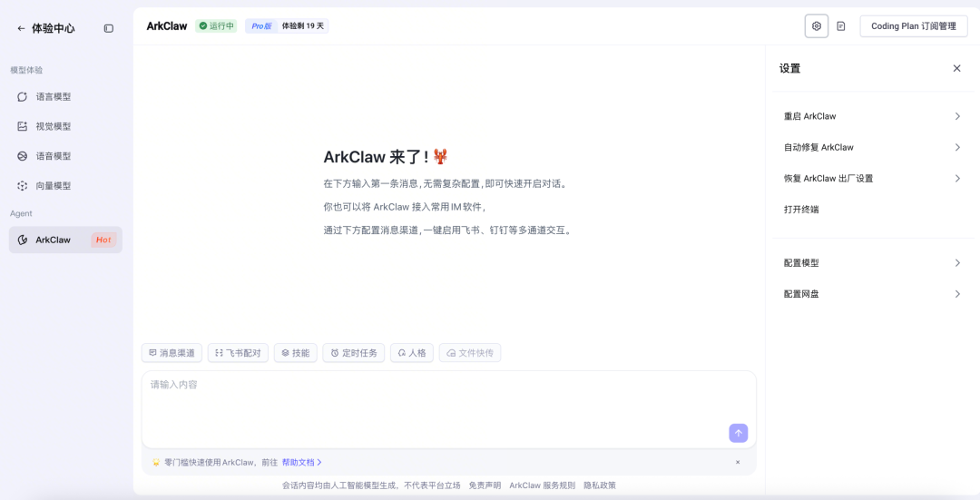This screenshot has width=980, height=500.
Task: Click the ArkClaw icon in the sidebar
Action: click(x=23, y=240)
